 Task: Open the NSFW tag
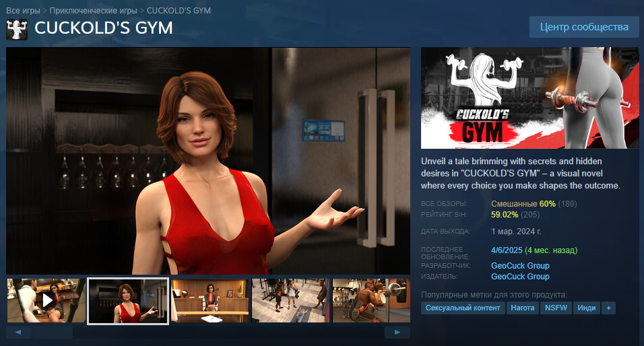(556, 308)
